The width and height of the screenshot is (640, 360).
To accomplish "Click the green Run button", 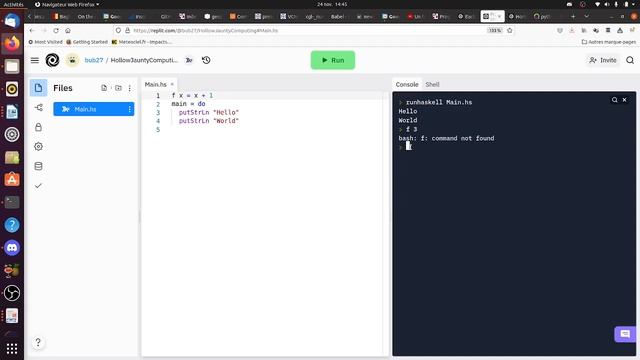I will (x=333, y=60).
